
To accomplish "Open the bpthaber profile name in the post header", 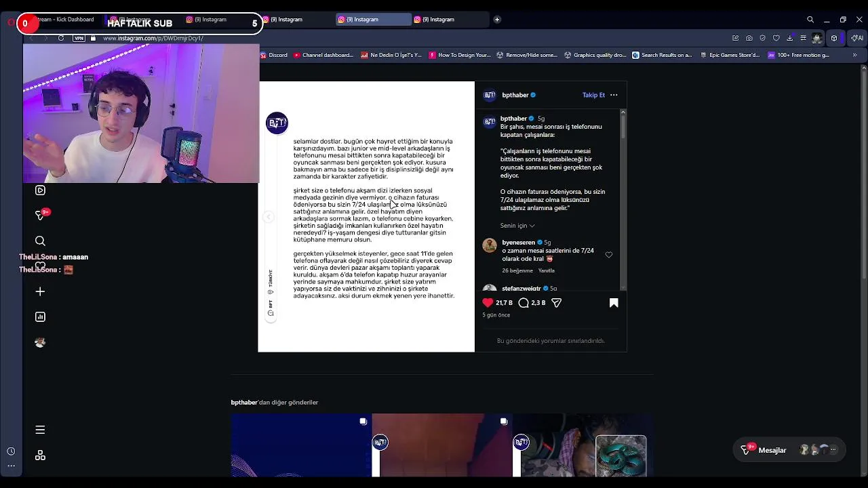I will point(515,95).
